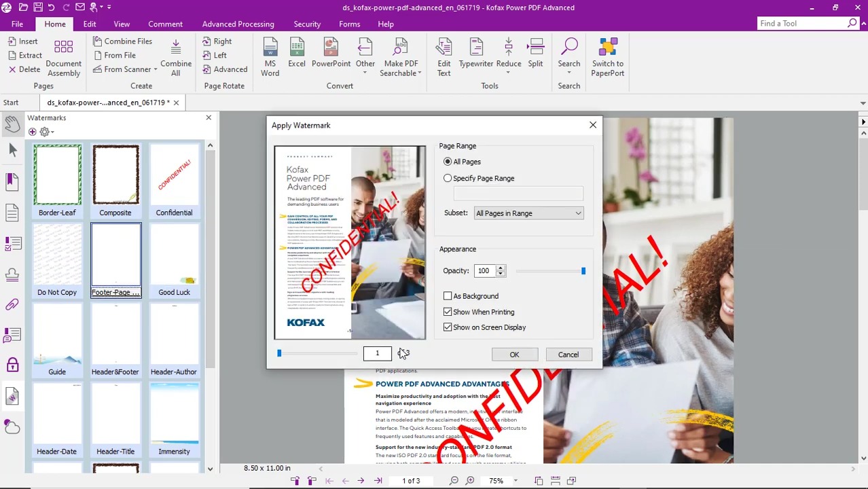868x489 pixels.
Task: Go to next page in status bar
Action: 361,481
